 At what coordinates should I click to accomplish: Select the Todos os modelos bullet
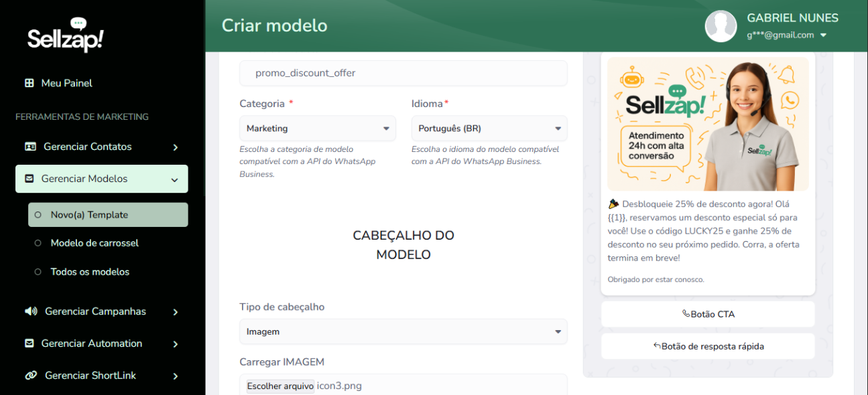click(x=38, y=272)
